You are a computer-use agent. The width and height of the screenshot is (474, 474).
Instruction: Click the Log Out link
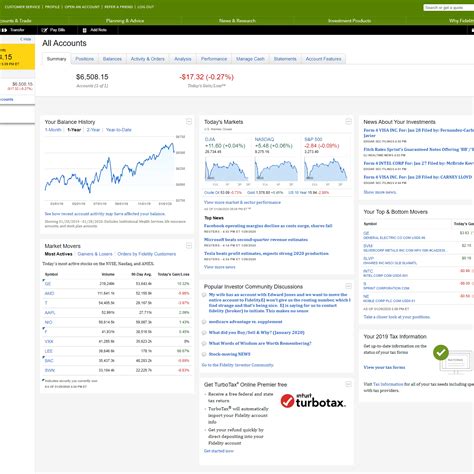pos(146,7)
